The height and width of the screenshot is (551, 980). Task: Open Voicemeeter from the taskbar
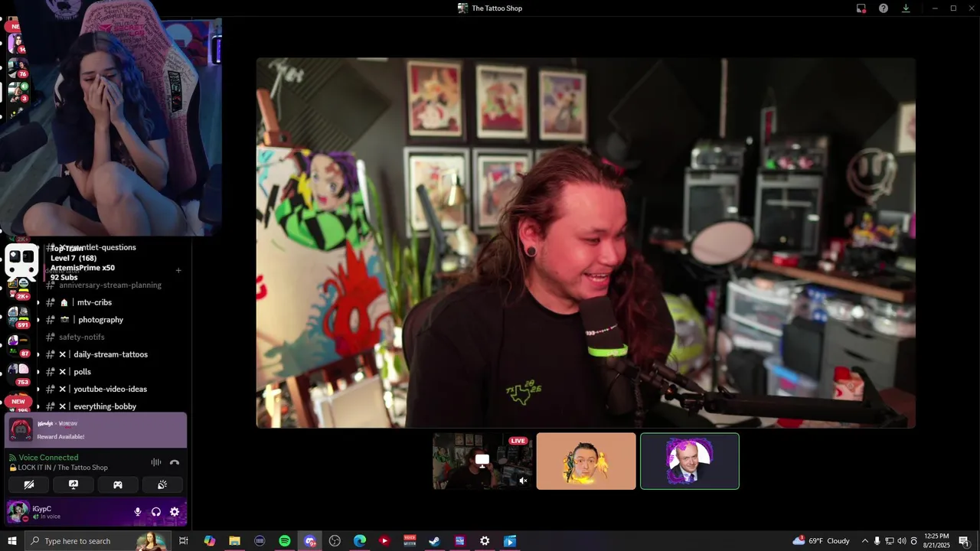click(410, 541)
